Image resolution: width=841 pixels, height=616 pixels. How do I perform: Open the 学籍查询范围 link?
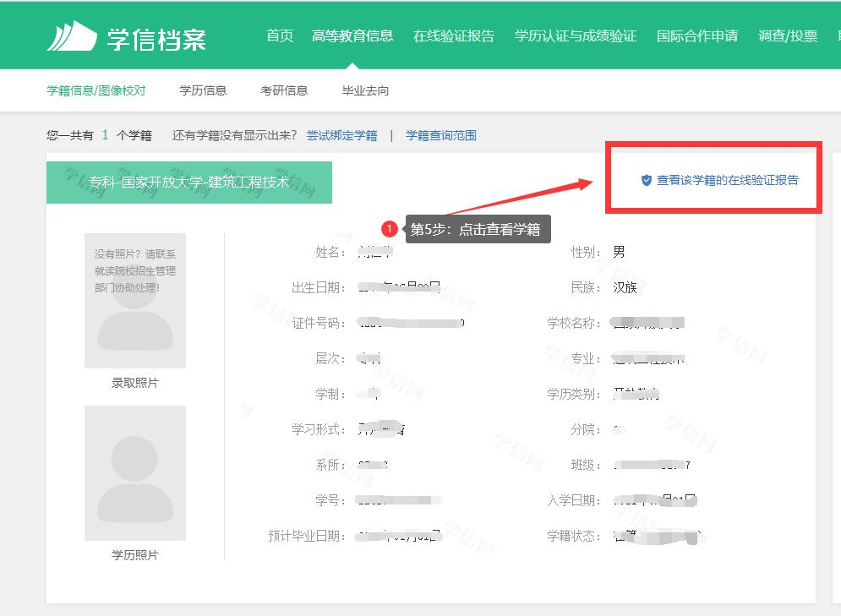(441, 136)
